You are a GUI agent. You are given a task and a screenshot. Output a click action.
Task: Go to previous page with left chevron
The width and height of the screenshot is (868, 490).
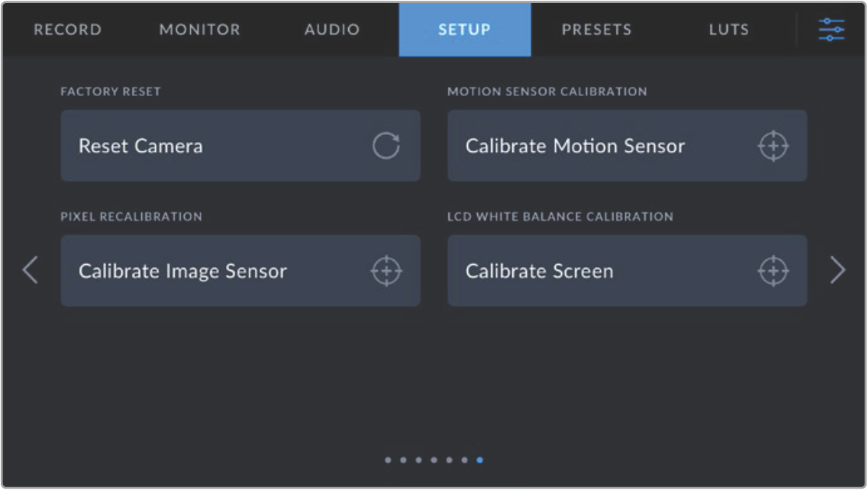tap(31, 270)
